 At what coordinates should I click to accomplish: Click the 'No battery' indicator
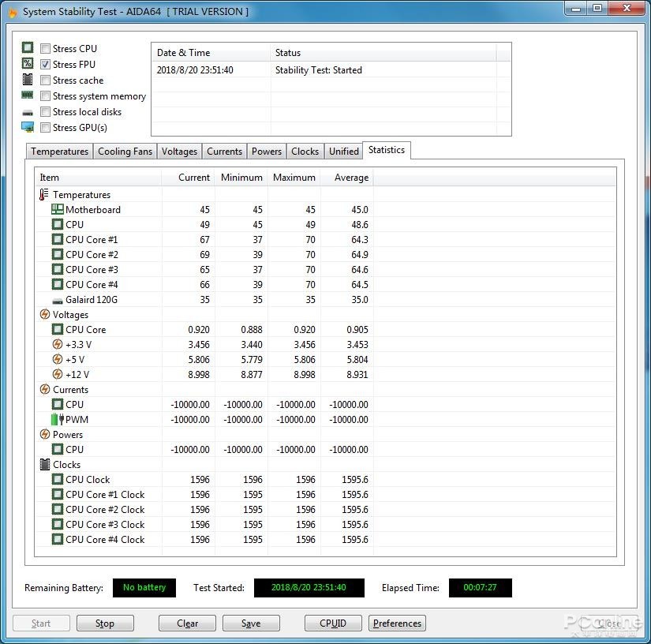click(144, 587)
